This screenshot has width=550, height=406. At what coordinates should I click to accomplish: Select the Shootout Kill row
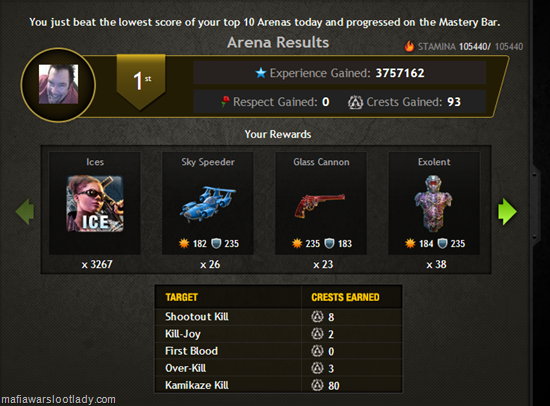coord(279,317)
